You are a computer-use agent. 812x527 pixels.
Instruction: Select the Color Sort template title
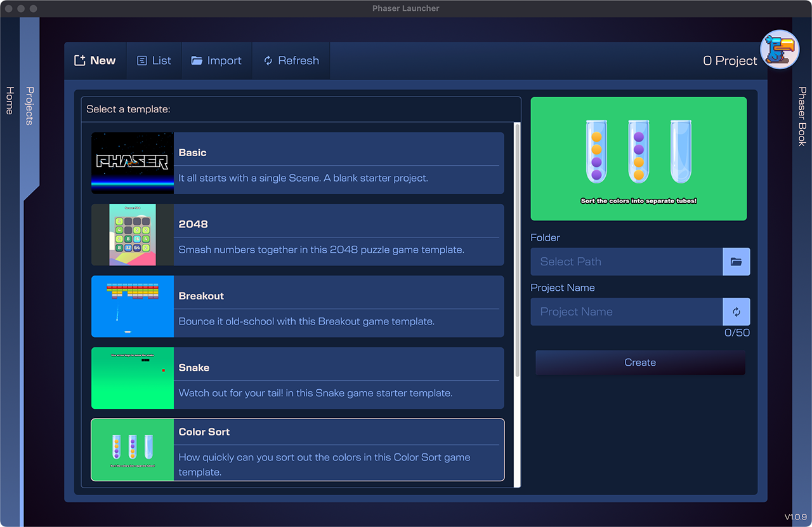[204, 432]
